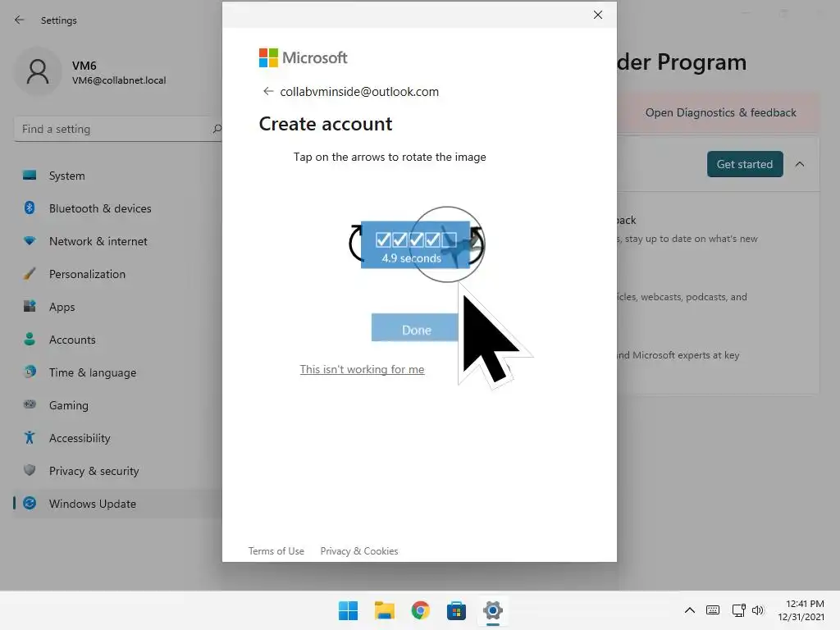Collapse the section chevron beside Get started
The image size is (840, 630).
point(800,164)
